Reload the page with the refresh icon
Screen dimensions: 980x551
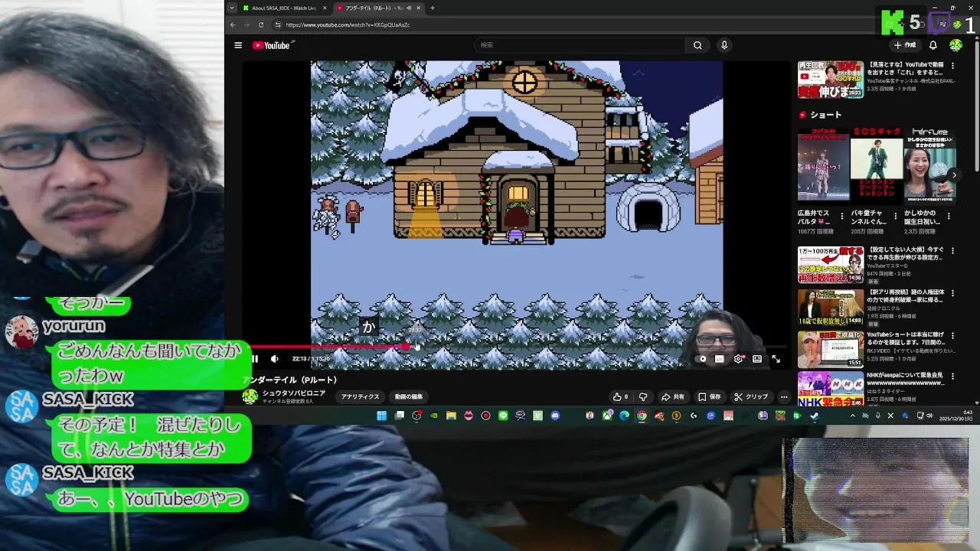(260, 24)
